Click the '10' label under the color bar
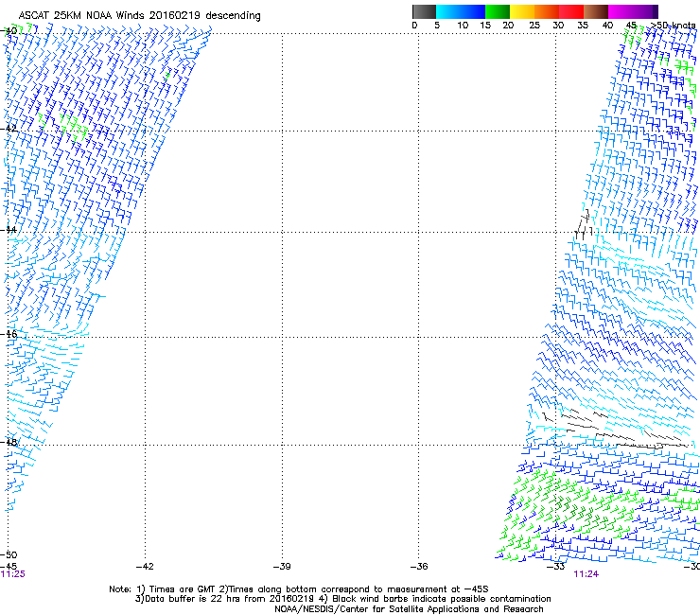 tap(463, 26)
